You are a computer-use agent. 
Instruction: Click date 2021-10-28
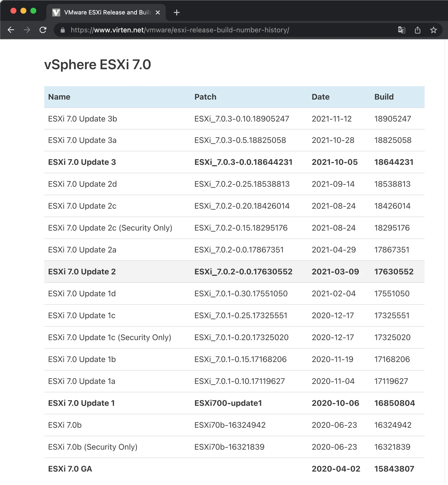point(333,140)
